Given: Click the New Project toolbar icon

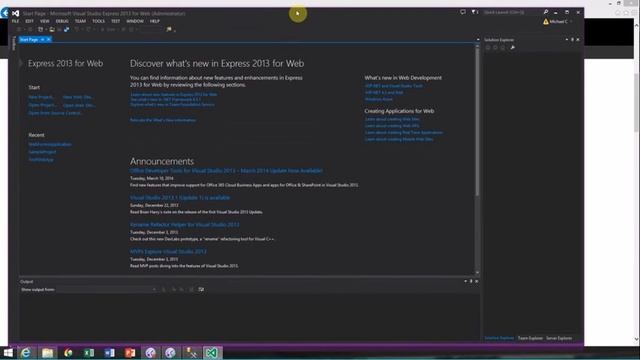Looking at the screenshot, I should (x=40, y=29).
